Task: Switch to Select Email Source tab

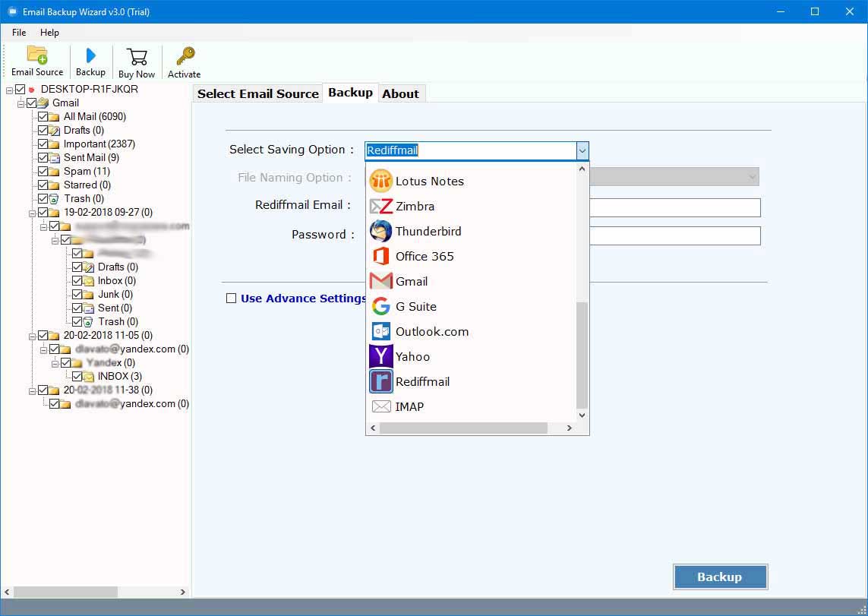Action: (x=258, y=93)
